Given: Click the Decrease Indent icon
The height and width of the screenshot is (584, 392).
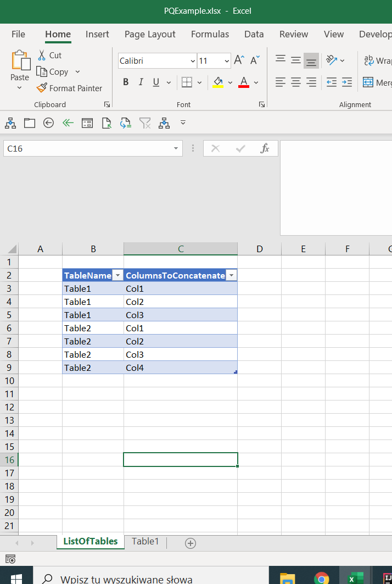Looking at the screenshot, I should [x=331, y=82].
